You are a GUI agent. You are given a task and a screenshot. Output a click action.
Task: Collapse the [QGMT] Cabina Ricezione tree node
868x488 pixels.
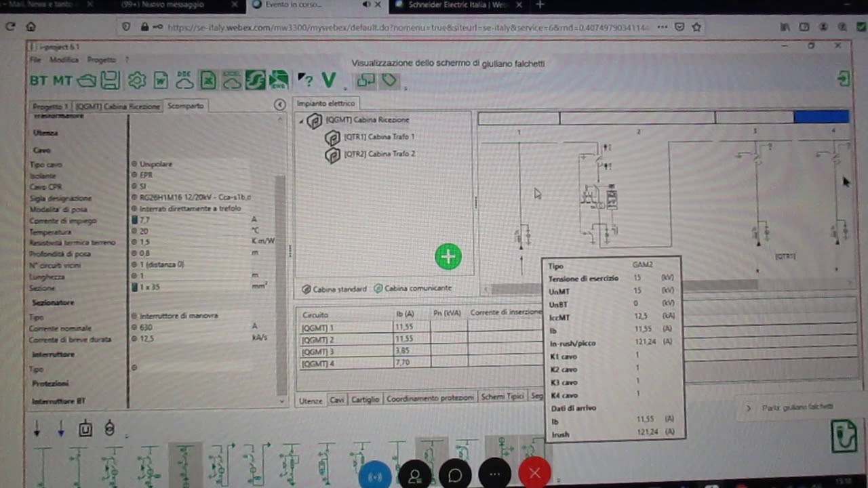[302, 121]
